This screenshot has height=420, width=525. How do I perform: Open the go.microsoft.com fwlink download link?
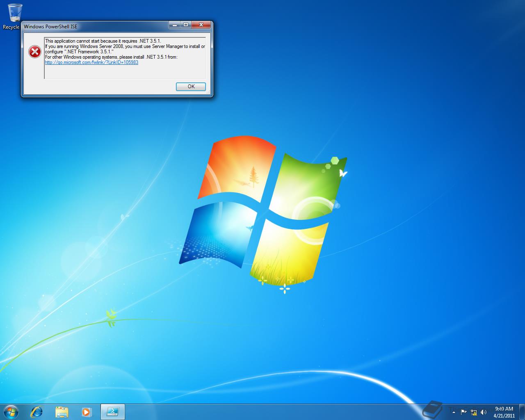[x=91, y=62]
